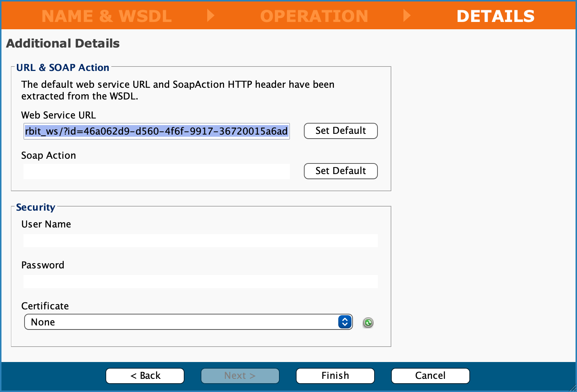Open the Certificate dropdown showing None
Screen dimensions: 577x392
pyautogui.click(x=188, y=322)
